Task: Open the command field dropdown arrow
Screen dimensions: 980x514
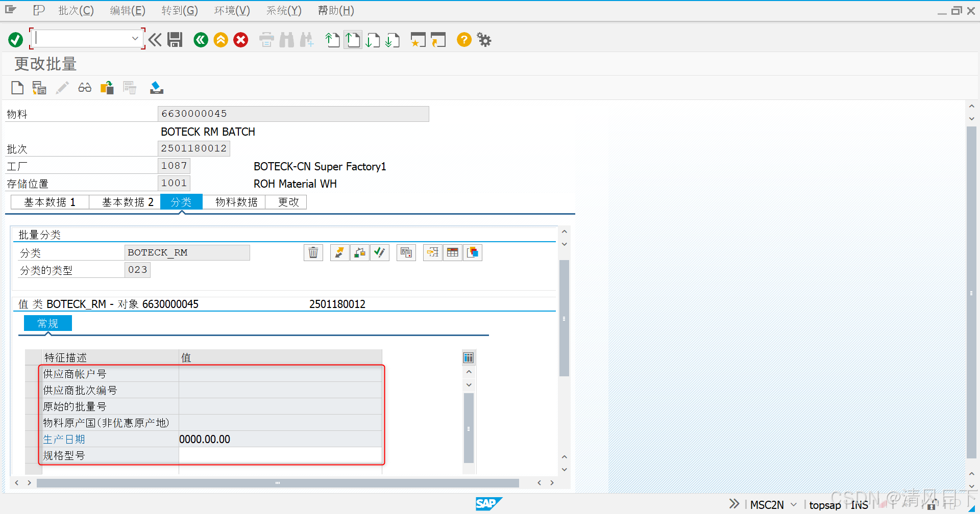Action: pyautogui.click(x=135, y=39)
